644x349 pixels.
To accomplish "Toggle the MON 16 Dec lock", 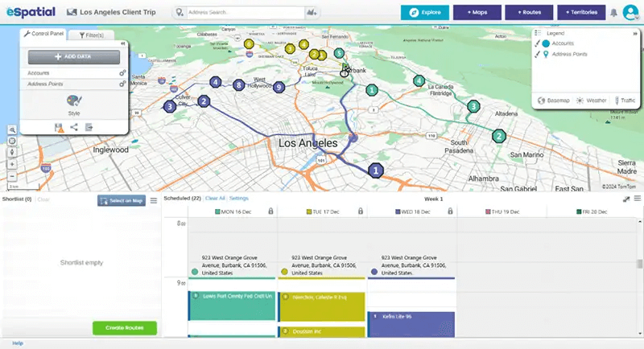I will (270, 211).
